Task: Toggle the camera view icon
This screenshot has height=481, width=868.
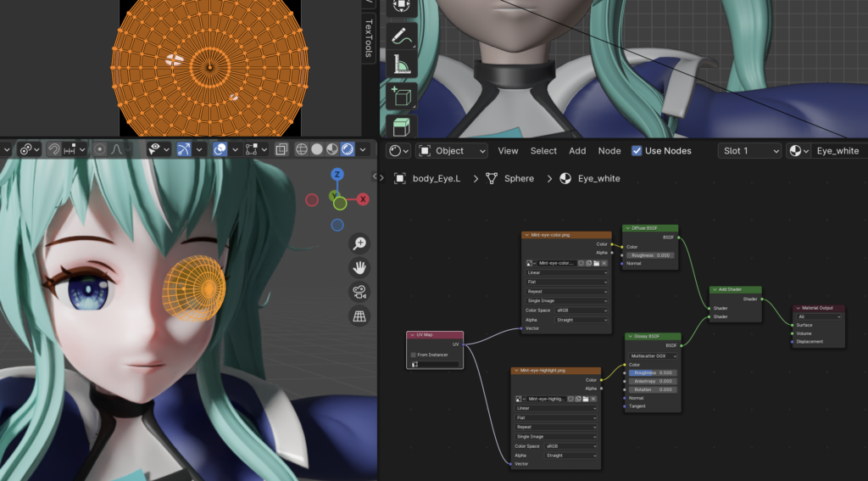Action: coord(359,292)
